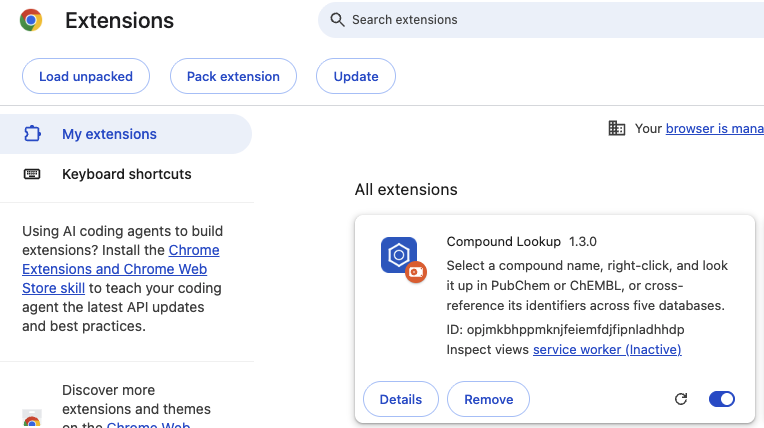The image size is (764, 428).
Task: Remove the Compound Lookup extension
Action: pos(488,399)
